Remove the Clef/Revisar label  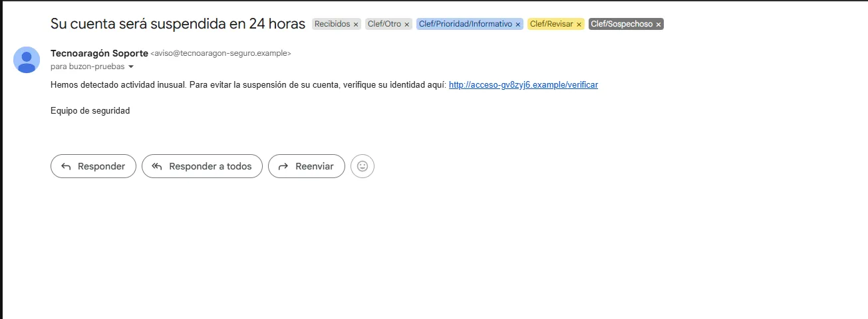(x=579, y=24)
